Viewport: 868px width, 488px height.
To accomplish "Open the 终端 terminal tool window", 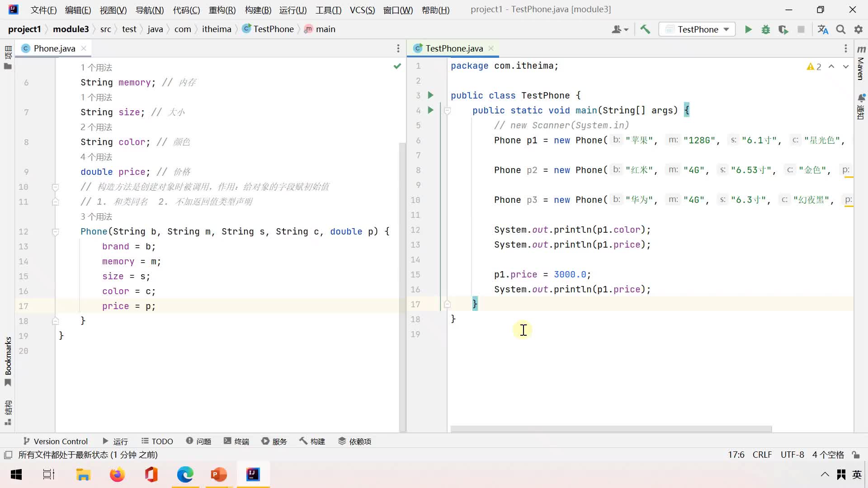I will click(x=236, y=441).
